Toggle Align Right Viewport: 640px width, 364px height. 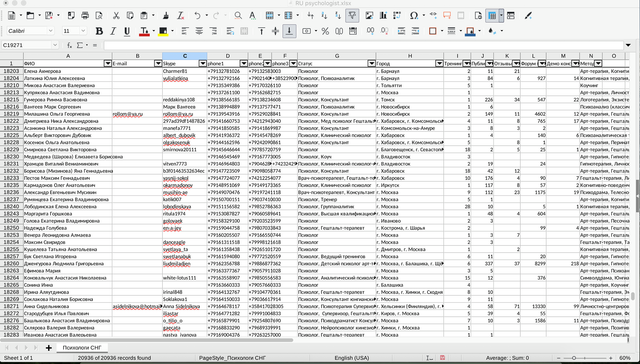click(213, 31)
